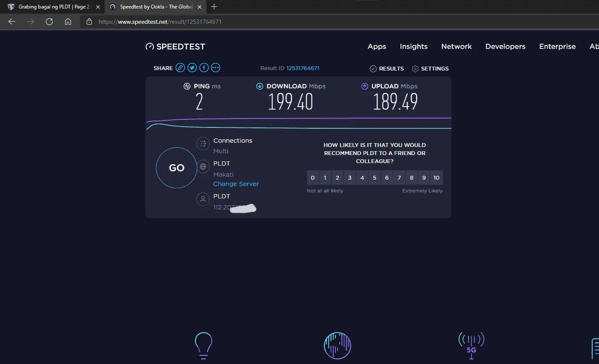599x364 pixels.
Task: Switch to Grabing bagal ng PLDT tab
Action: [53, 7]
